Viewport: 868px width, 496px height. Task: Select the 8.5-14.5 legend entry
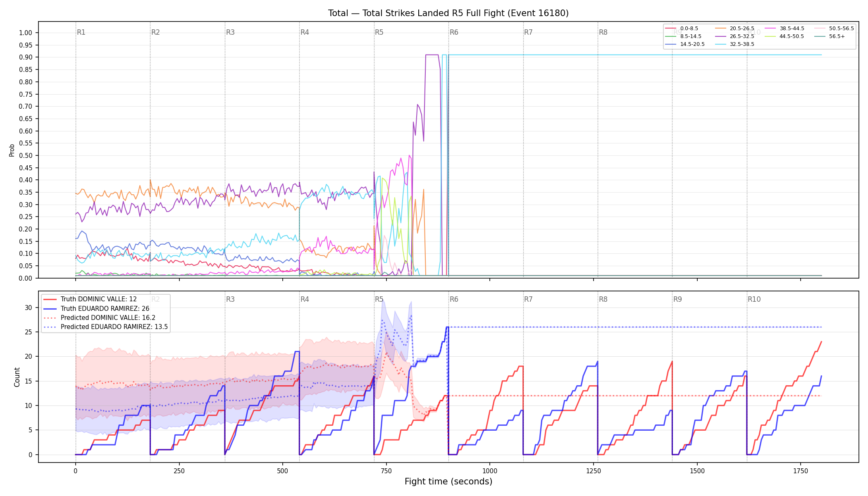click(x=683, y=36)
